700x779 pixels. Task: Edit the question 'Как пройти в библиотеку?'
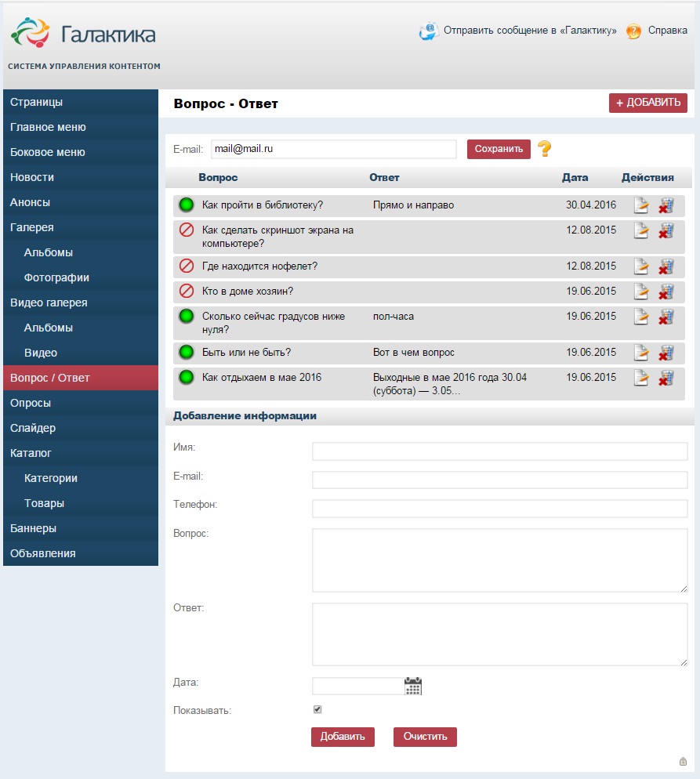pos(641,205)
